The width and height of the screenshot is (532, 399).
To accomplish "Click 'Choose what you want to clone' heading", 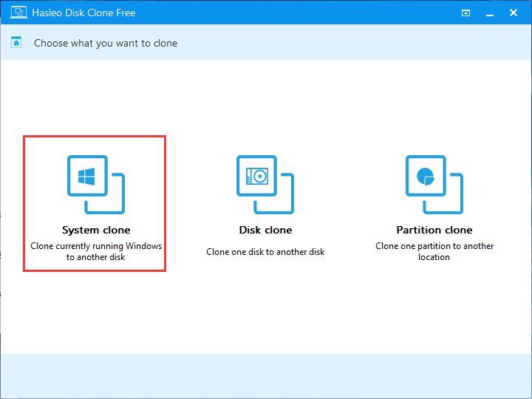I will coord(106,43).
